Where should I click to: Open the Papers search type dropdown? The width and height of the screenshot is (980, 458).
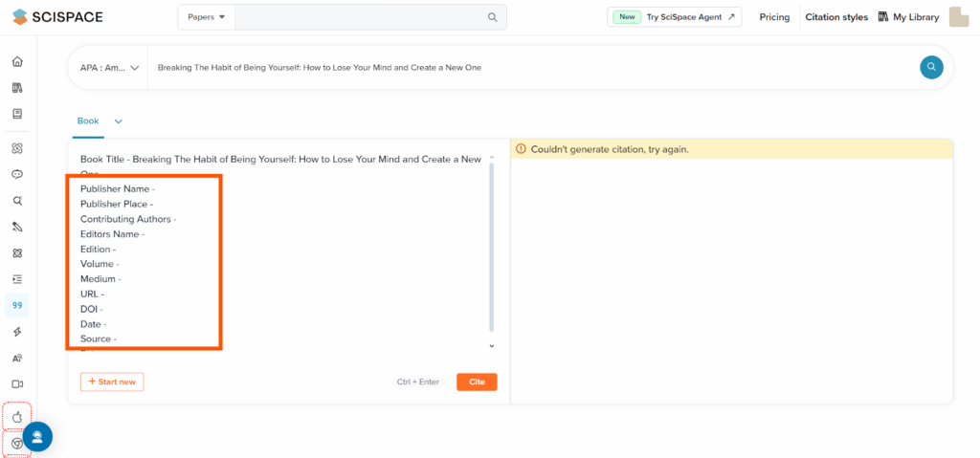(207, 17)
